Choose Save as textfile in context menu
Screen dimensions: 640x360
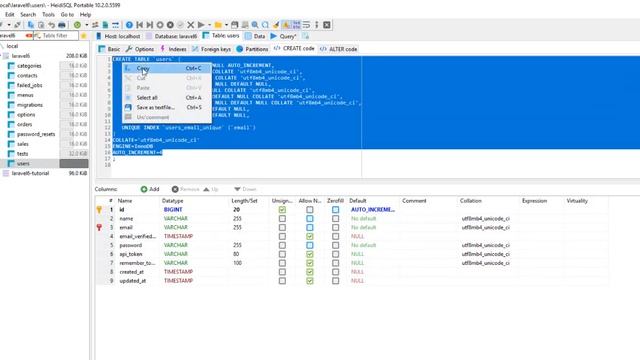(x=167, y=107)
